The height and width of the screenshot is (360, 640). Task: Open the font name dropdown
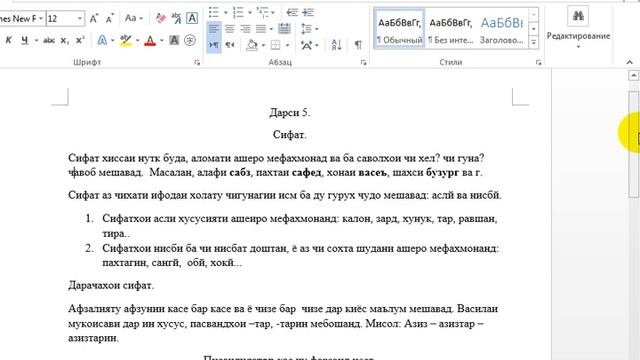41,18
